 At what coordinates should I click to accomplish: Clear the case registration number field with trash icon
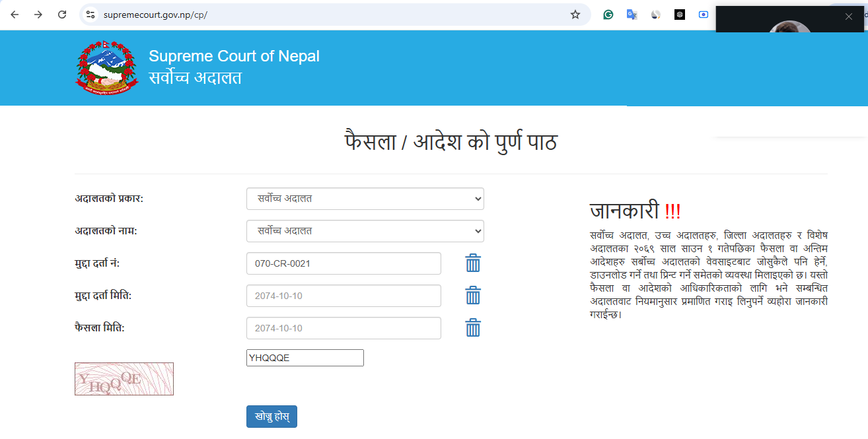(x=473, y=263)
